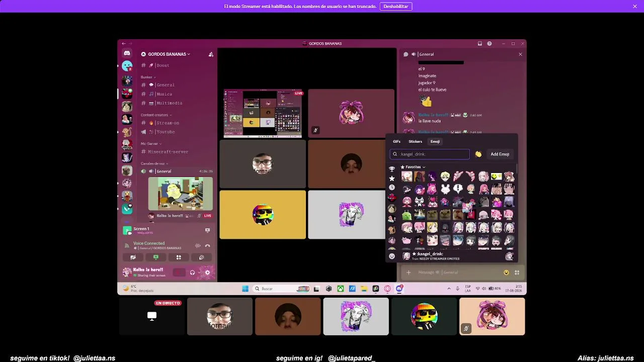Disconnect from the voice channel
The width and height of the screenshot is (644, 362).
207,246
